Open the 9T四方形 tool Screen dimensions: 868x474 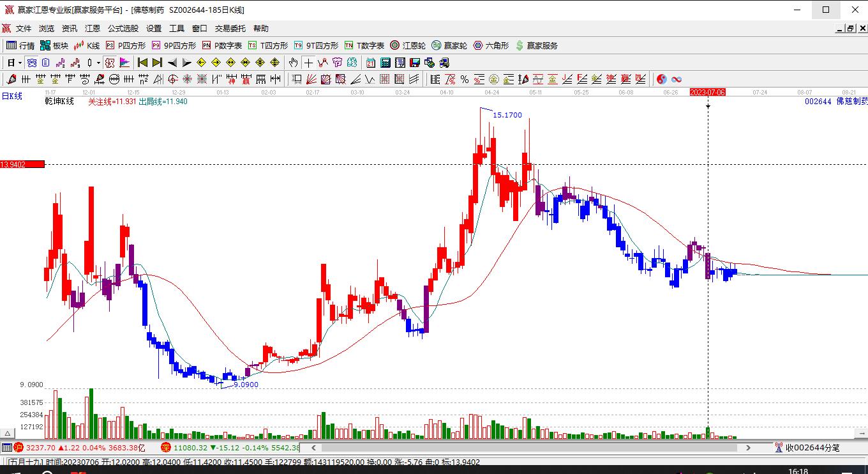316,45
